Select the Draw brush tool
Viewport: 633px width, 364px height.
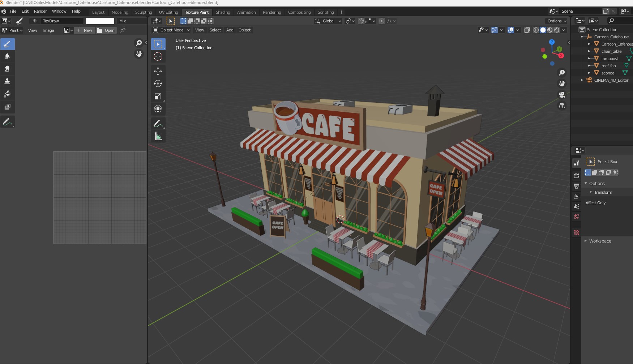point(7,44)
